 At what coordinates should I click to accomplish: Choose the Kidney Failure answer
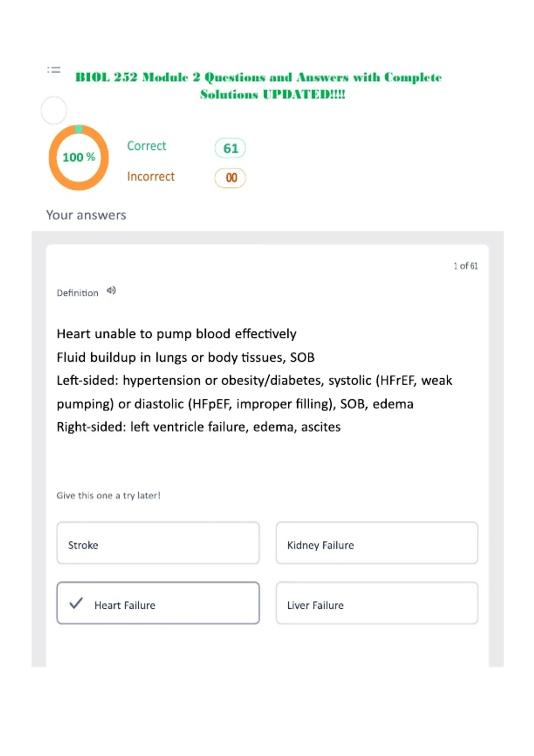point(377,543)
